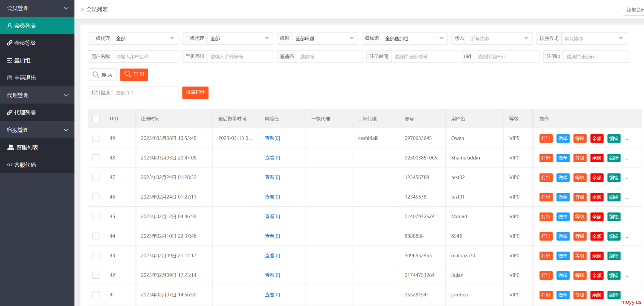Image resolution: width=644 pixels, height=306 pixels.
Task: Click 打针 button for Owen
Action: pyautogui.click(x=546, y=138)
